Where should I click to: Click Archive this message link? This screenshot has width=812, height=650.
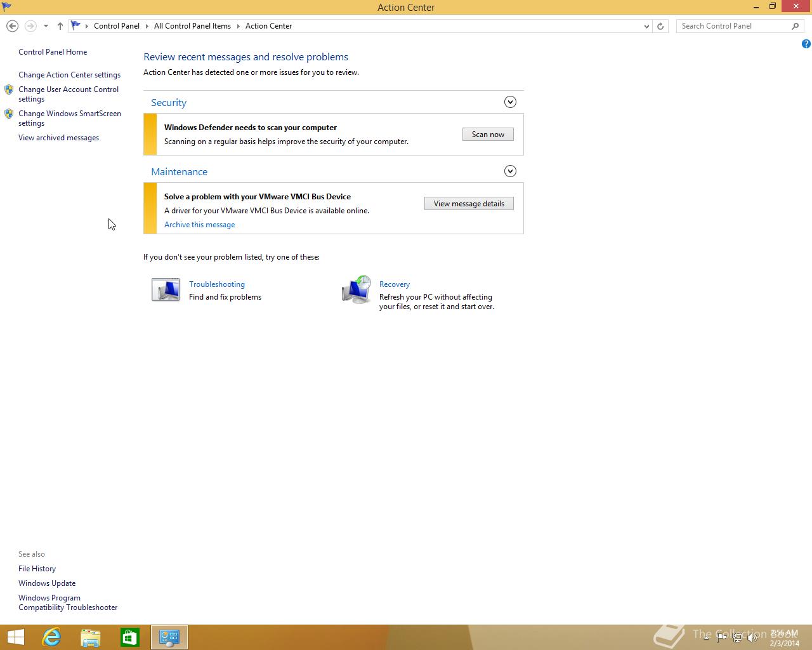point(199,225)
